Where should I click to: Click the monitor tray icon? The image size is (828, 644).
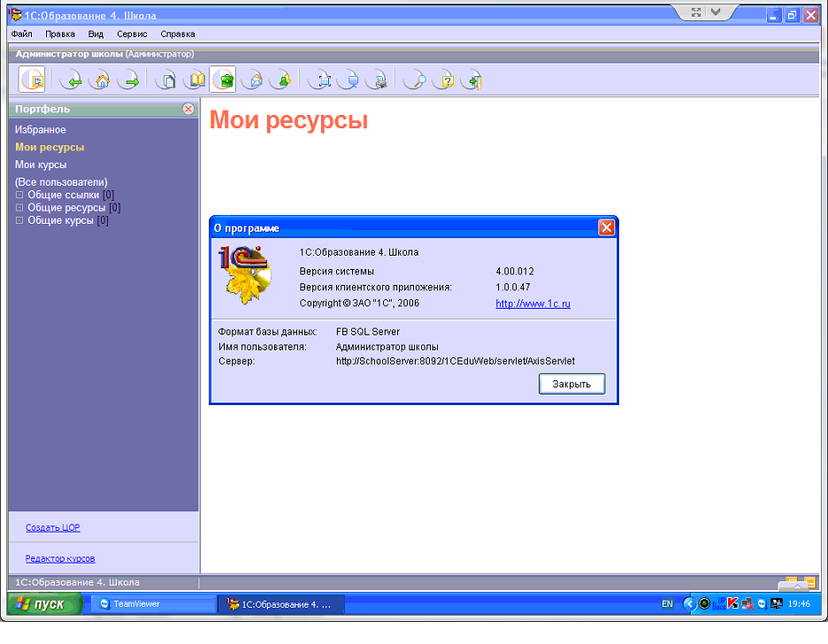pos(777,603)
